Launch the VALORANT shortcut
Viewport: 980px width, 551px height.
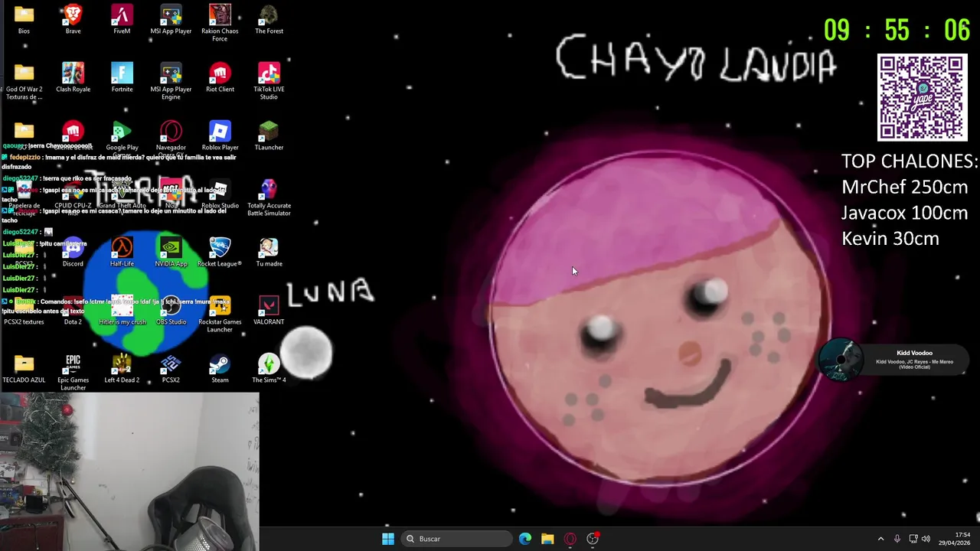click(x=269, y=311)
